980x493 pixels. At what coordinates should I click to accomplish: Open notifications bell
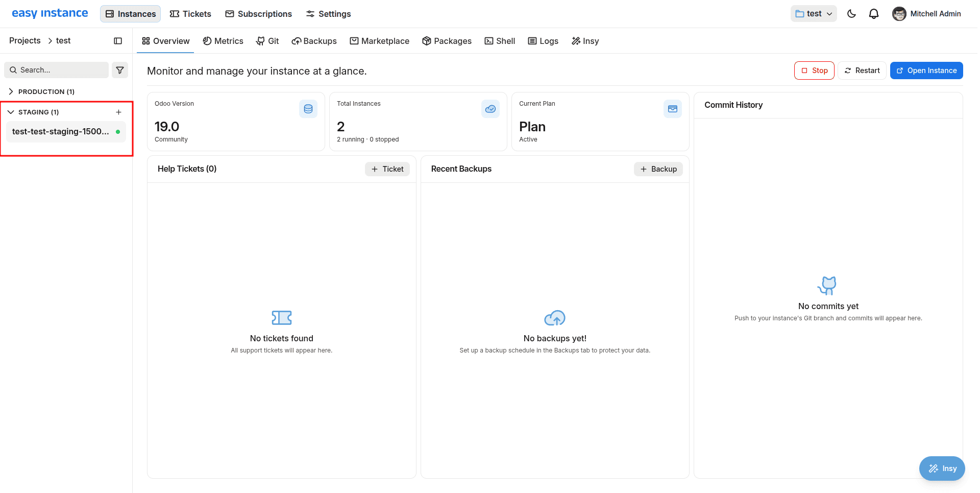point(874,14)
